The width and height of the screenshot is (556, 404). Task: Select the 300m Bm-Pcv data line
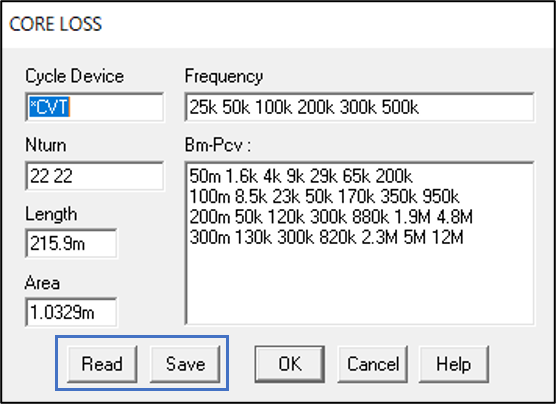click(326, 237)
